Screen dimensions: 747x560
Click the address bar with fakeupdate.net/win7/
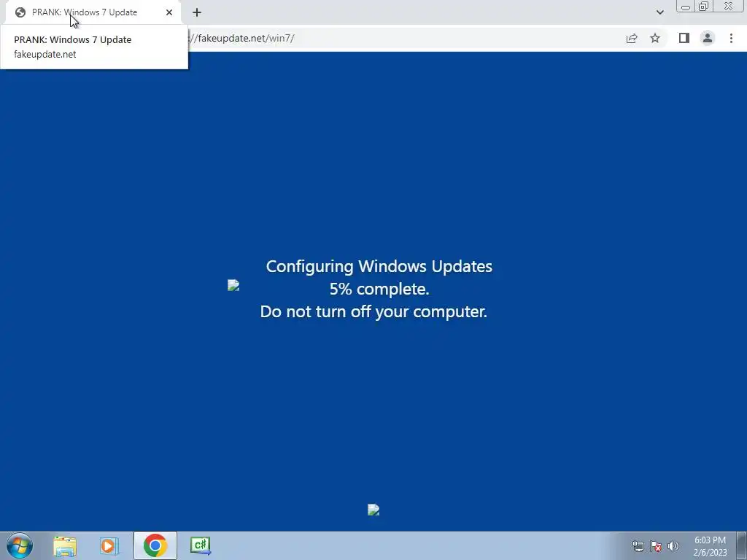point(400,38)
